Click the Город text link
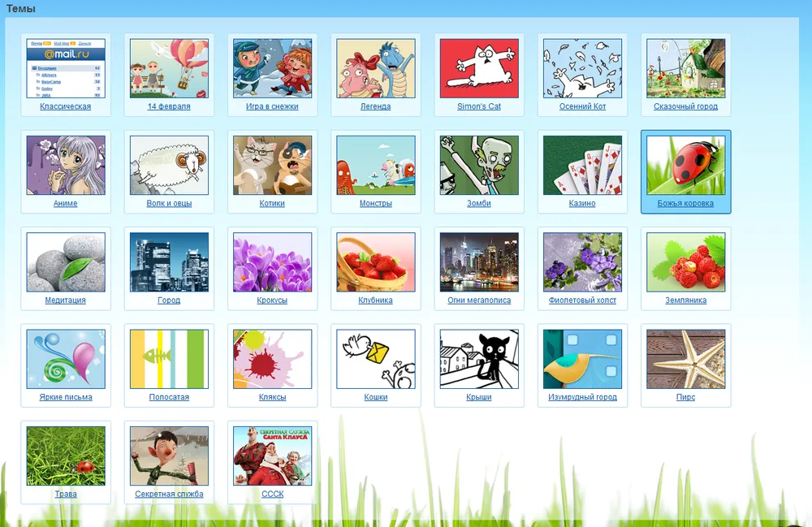This screenshot has height=527, width=812. click(x=169, y=300)
